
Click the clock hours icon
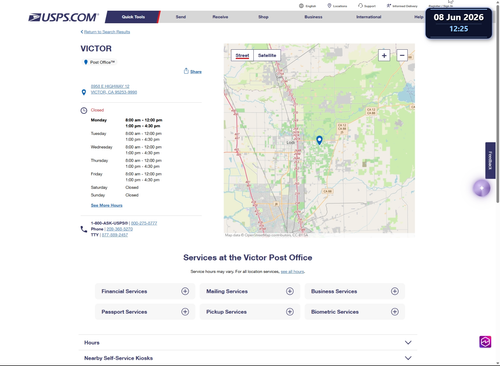tap(84, 110)
